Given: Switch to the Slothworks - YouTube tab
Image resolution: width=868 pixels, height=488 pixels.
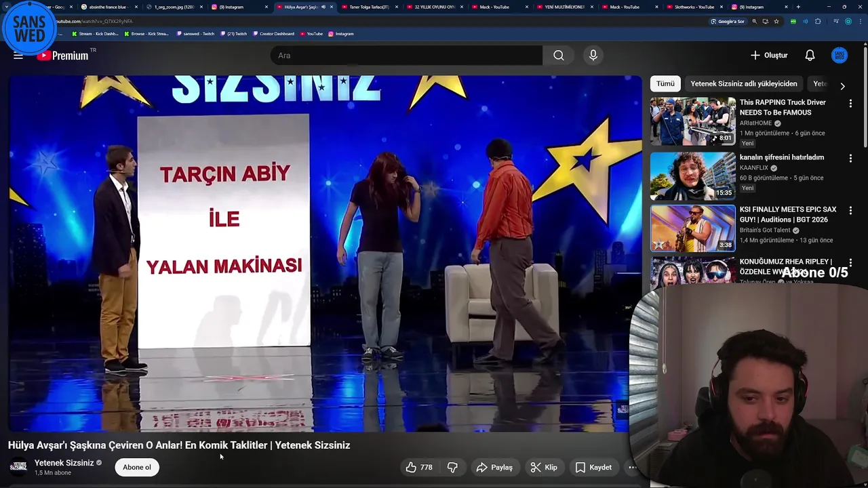Looking at the screenshot, I should pyautogui.click(x=694, y=7).
